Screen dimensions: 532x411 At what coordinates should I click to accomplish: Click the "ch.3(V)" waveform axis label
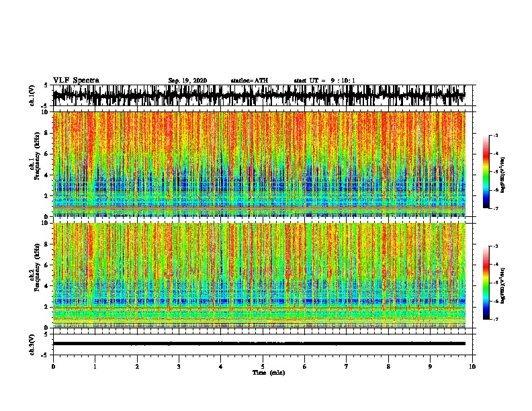(x=32, y=345)
